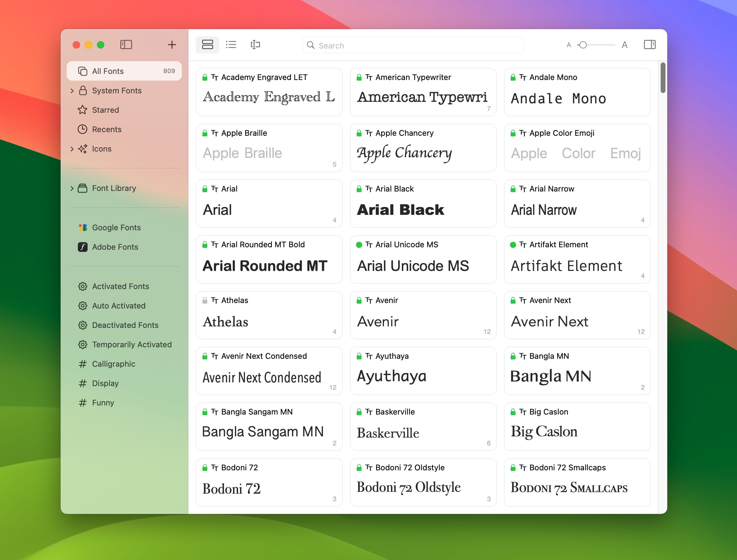Open the text comparison view icon
The height and width of the screenshot is (560, 737).
click(x=255, y=45)
